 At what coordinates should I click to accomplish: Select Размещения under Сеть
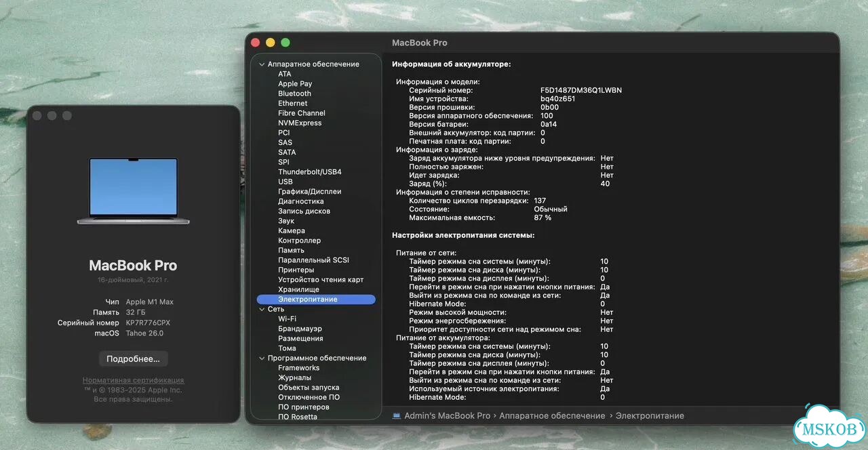click(300, 338)
